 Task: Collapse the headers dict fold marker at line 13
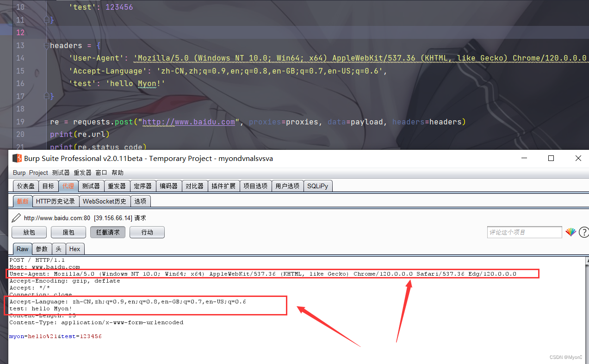[x=46, y=45]
